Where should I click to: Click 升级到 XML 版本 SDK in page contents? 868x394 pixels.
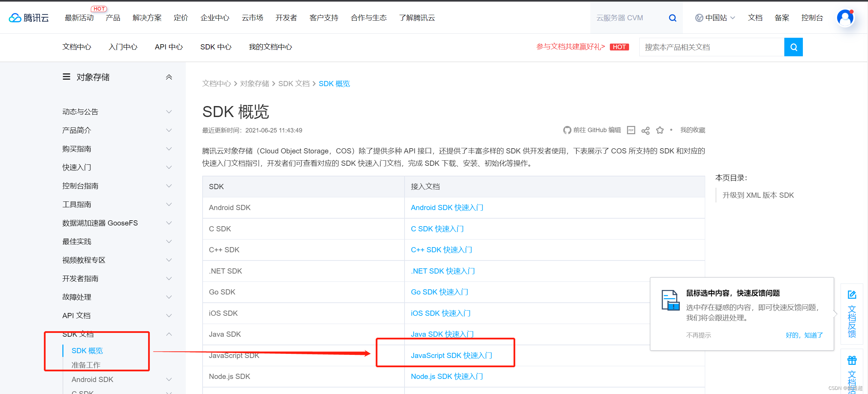coord(758,195)
